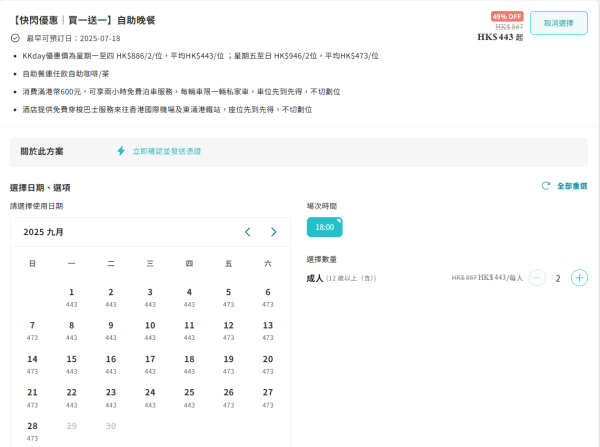The image size is (600, 447).
Task: Reset all selections via 全部重選
Action: click(572, 186)
